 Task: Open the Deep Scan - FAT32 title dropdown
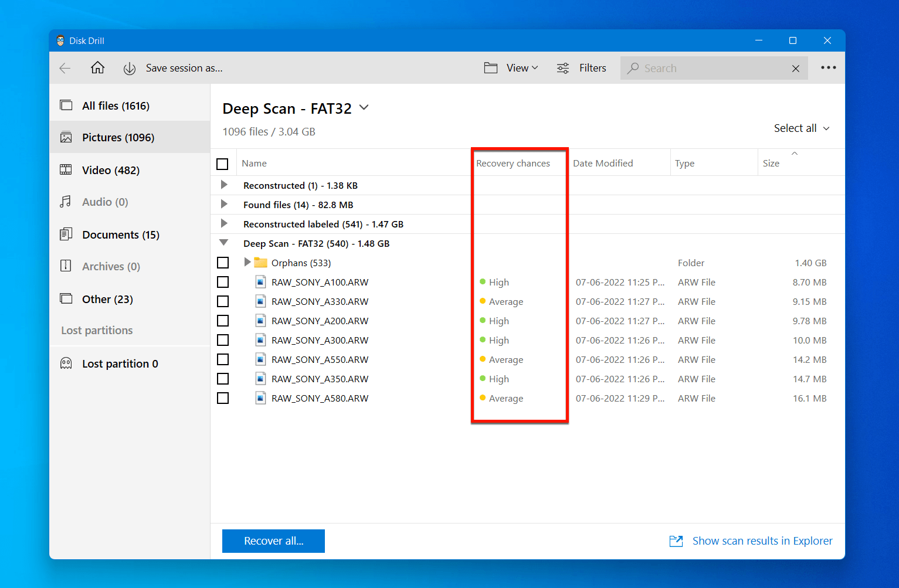[364, 107]
